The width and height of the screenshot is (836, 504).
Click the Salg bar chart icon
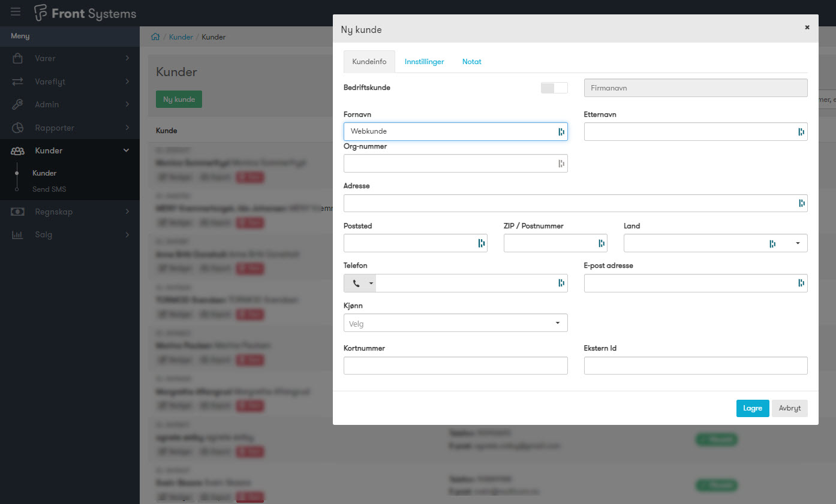(x=17, y=235)
